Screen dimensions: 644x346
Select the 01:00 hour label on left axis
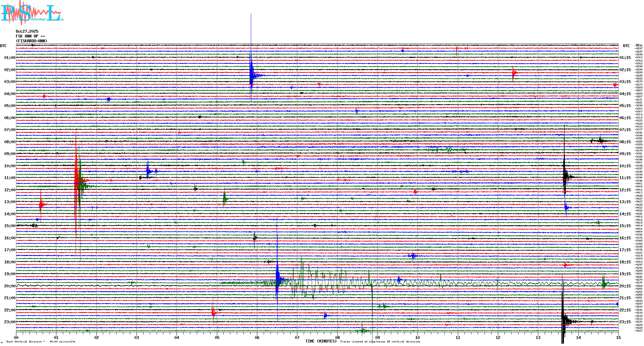[x=10, y=58]
